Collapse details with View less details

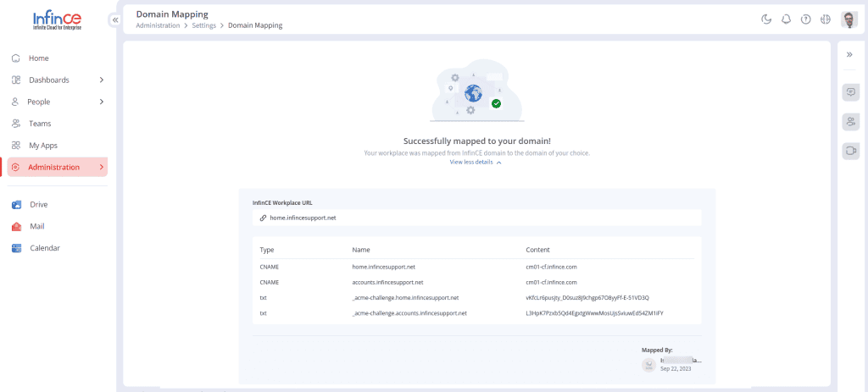point(471,163)
